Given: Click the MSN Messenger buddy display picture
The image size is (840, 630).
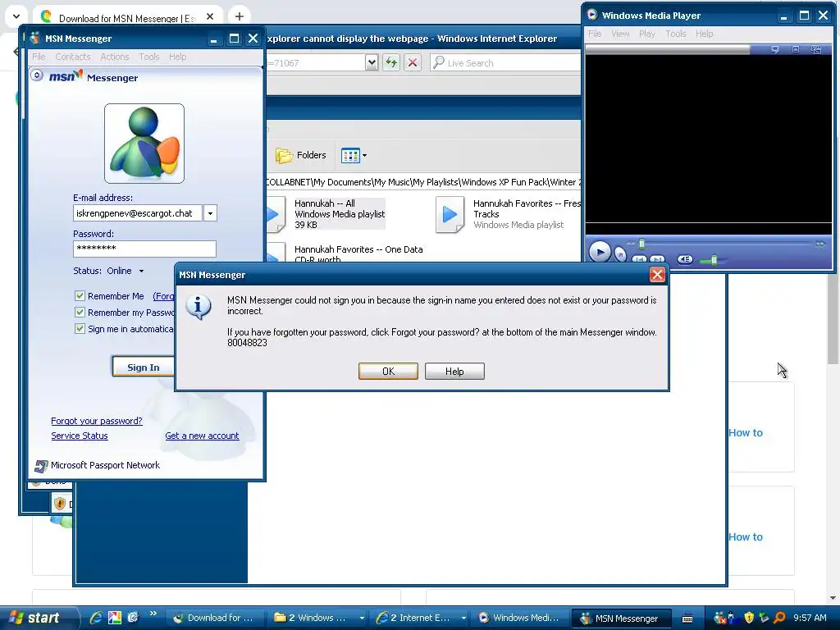Looking at the screenshot, I should 144,144.
